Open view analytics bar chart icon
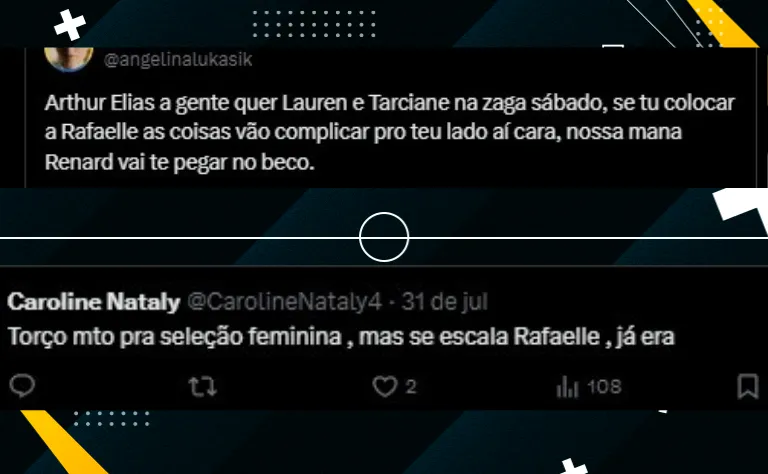Screen dimensions: 768x474 pos(567,386)
